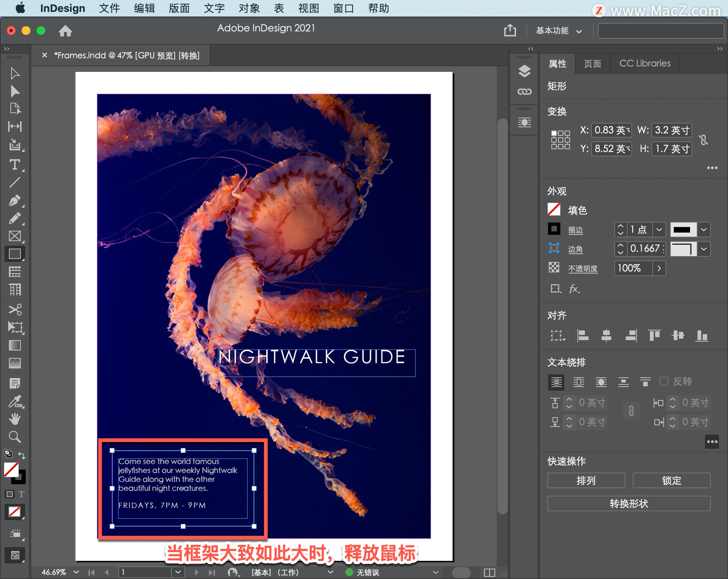Screen dimensions: 728x579
Task: Select the Selection tool arrow
Action: tap(15, 73)
